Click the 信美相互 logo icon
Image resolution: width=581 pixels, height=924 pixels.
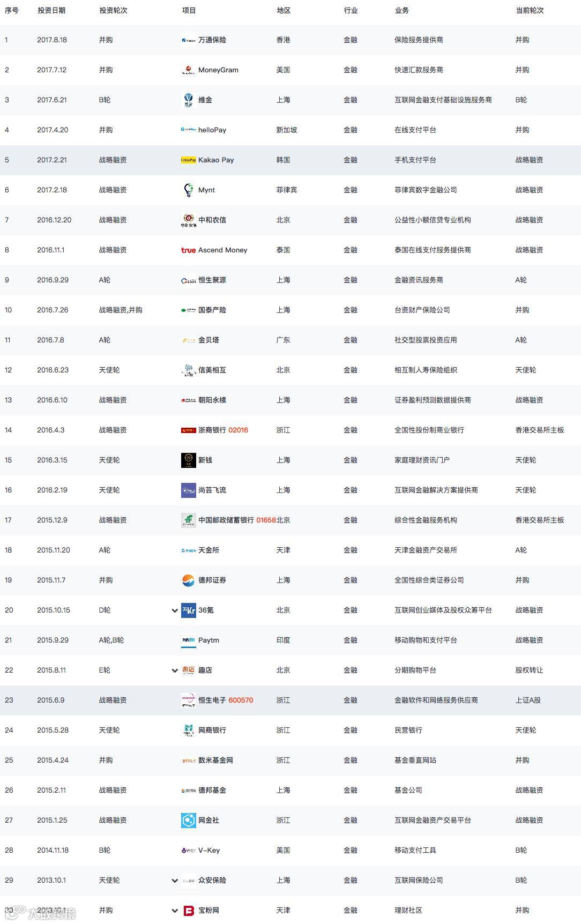(188, 370)
